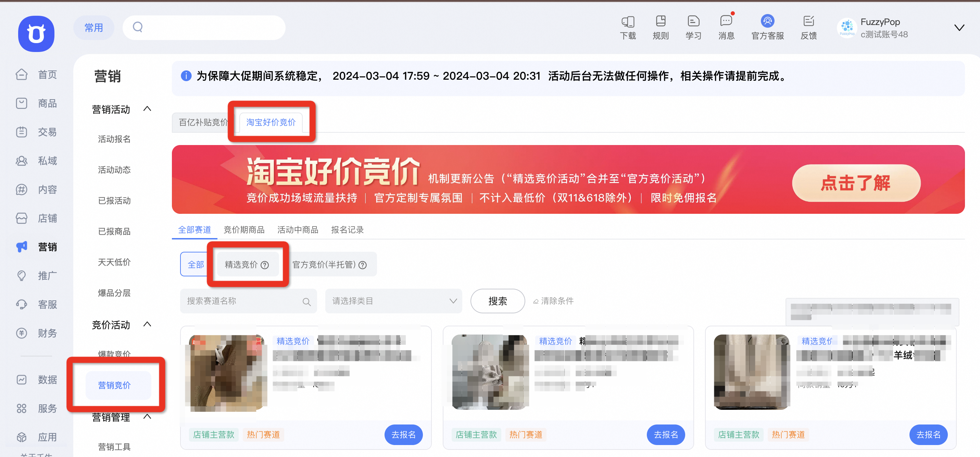
Task: Open 数据 in the sidebar
Action: 37,379
